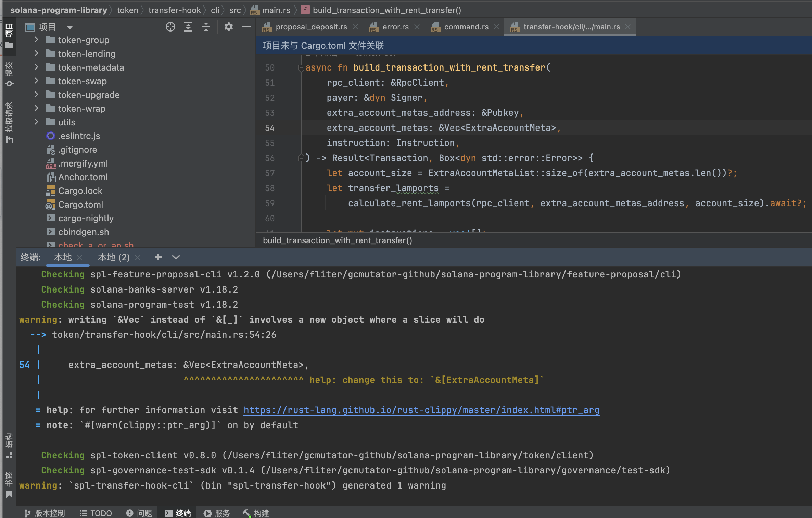The width and height of the screenshot is (812, 518).
Task: Toggle fold marker at line 50
Action: point(301,68)
